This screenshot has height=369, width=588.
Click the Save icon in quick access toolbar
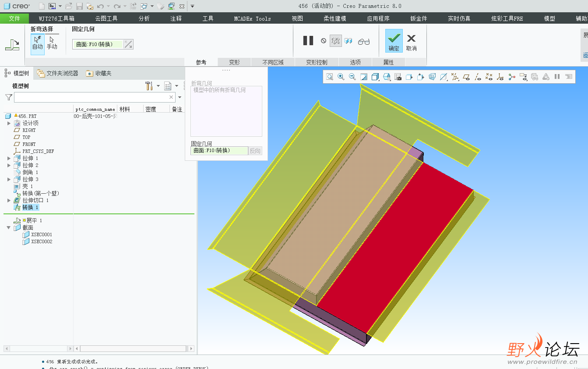click(79, 6)
